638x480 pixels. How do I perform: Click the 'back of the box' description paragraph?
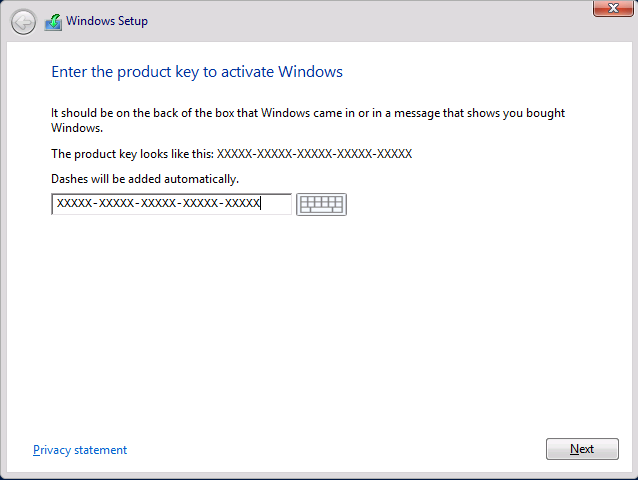(308, 120)
